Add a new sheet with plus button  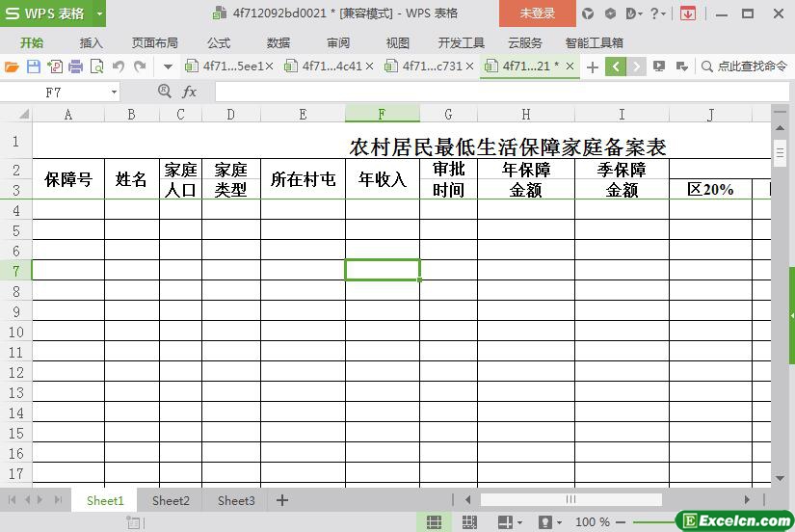282,500
